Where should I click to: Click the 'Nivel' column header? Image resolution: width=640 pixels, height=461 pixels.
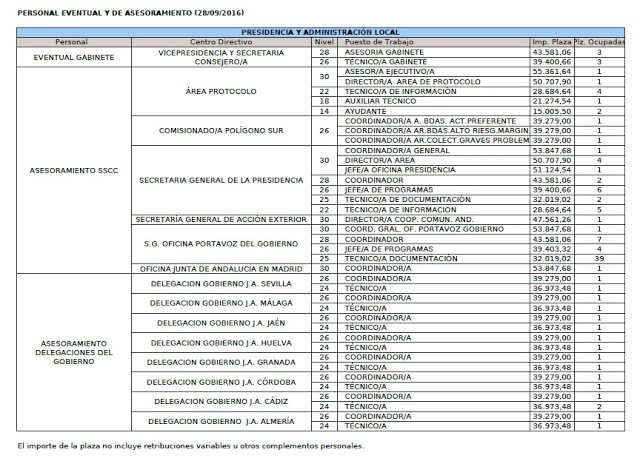[323, 42]
